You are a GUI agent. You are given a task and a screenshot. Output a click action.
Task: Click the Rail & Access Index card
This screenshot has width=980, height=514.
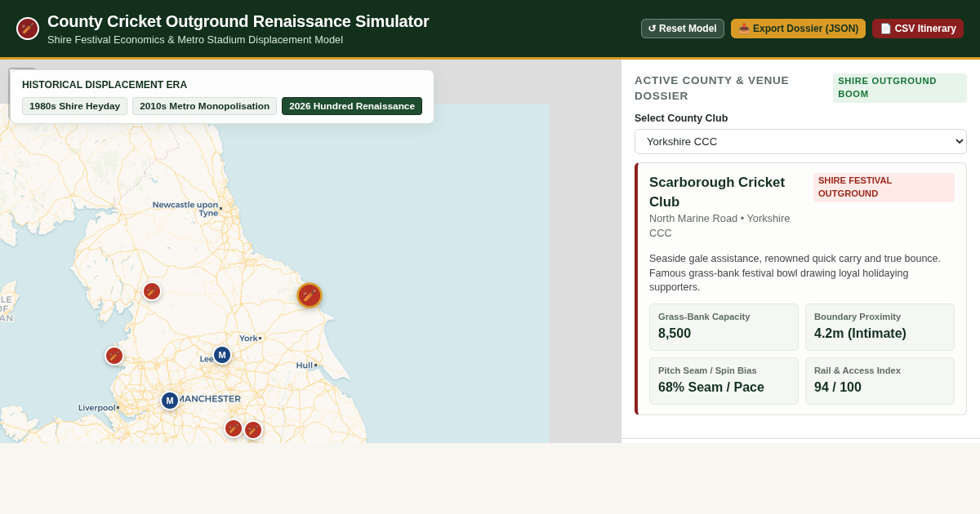tap(880, 381)
